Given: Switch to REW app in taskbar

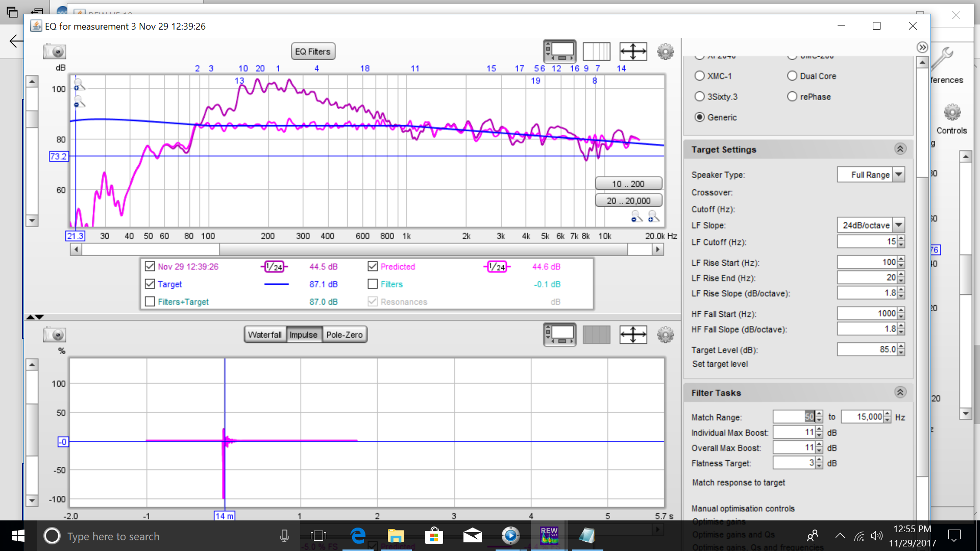Looking at the screenshot, I should coord(549,536).
